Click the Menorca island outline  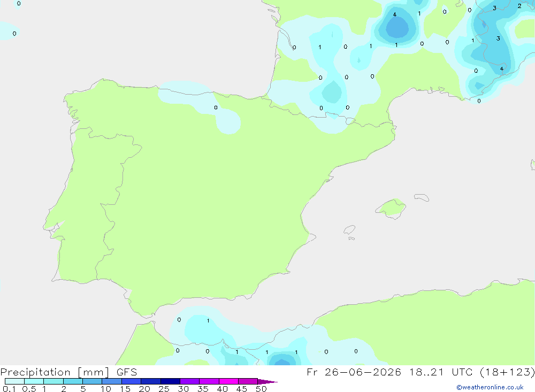[422, 197]
